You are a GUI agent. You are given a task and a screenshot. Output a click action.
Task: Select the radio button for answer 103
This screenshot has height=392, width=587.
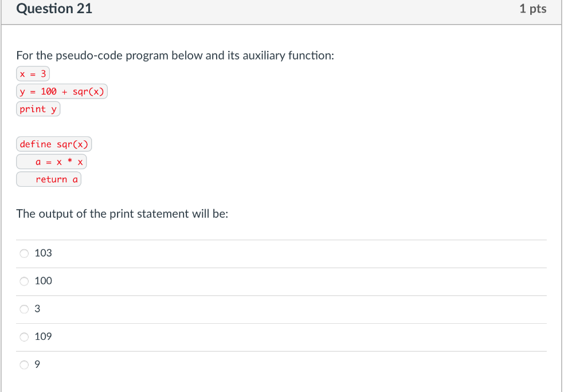(x=24, y=253)
